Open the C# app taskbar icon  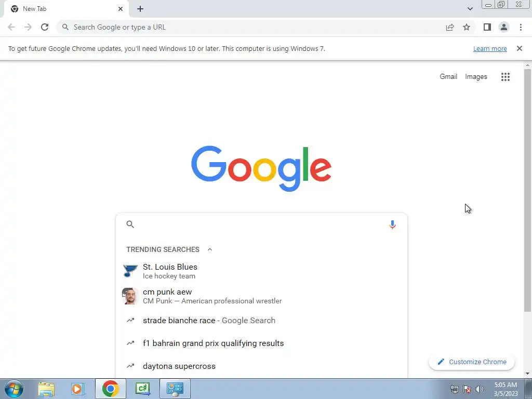(x=142, y=389)
